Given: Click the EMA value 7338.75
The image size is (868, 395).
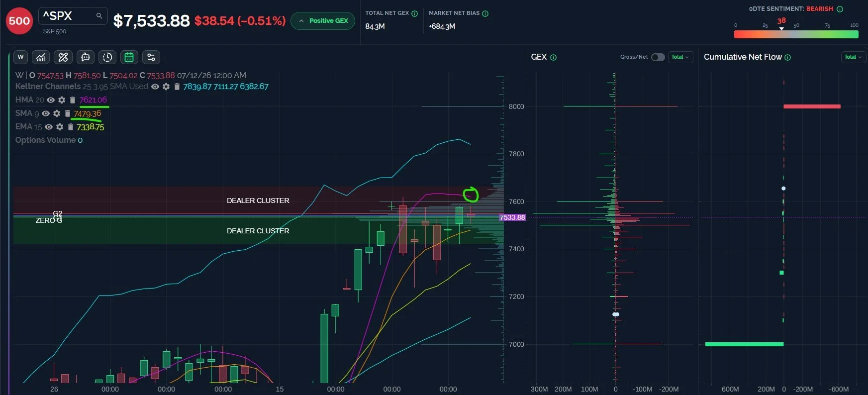Looking at the screenshot, I should [90, 127].
